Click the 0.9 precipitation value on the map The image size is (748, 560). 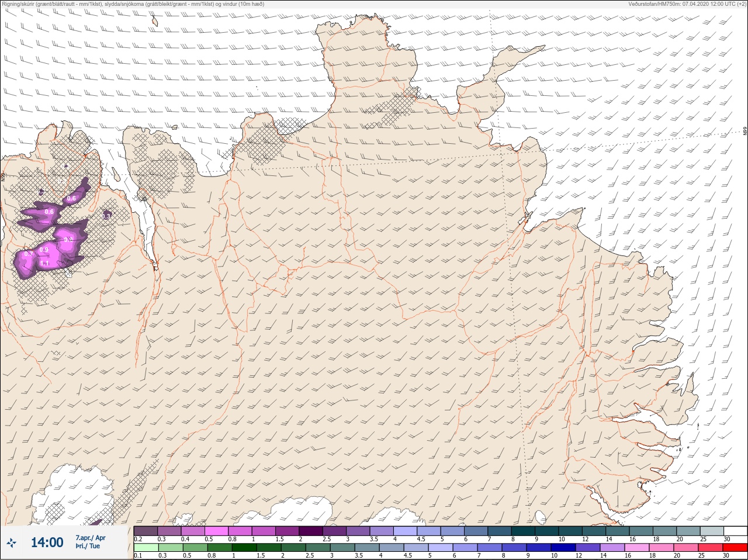44,250
